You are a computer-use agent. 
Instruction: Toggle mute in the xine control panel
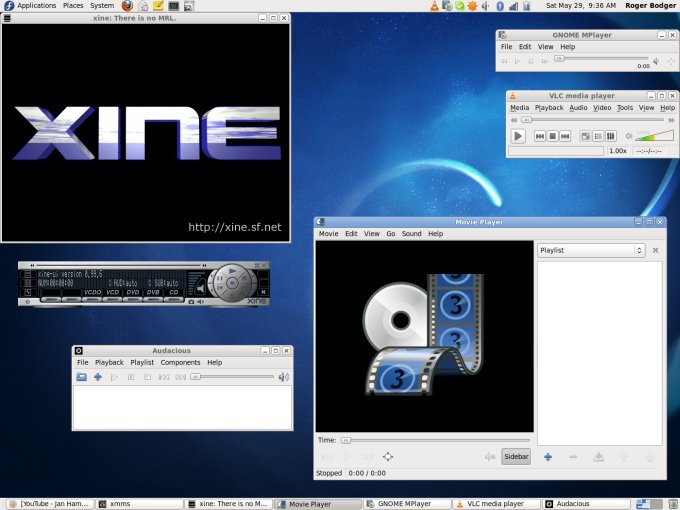pos(201,289)
